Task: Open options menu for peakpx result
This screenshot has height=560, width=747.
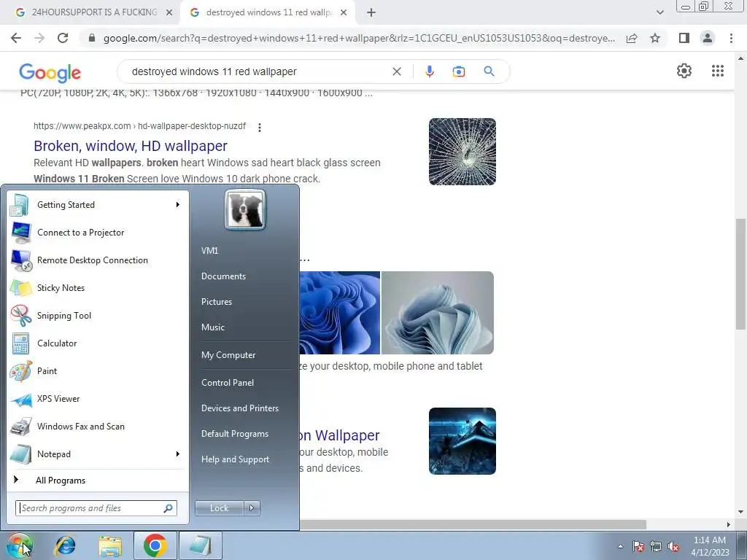Action: 259,127
